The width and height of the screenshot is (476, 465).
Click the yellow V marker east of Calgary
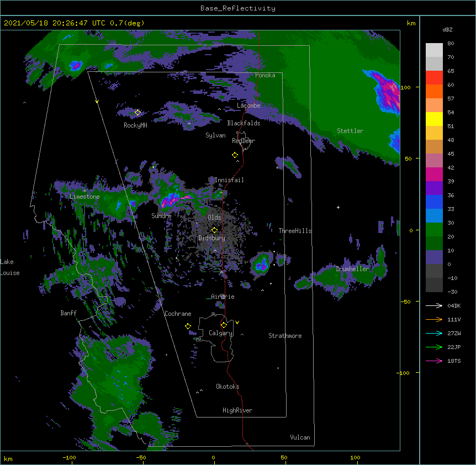(237, 323)
